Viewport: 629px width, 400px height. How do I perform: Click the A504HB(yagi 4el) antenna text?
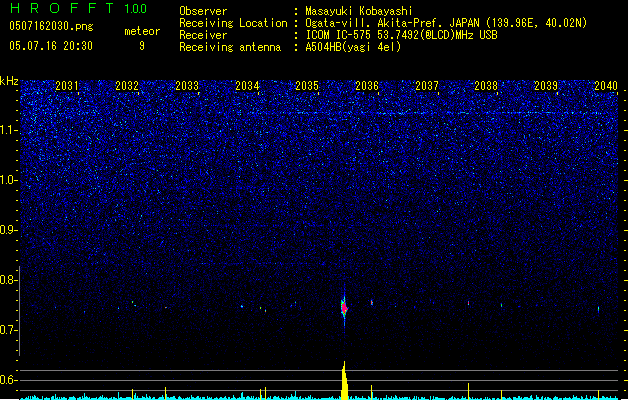coord(353,47)
